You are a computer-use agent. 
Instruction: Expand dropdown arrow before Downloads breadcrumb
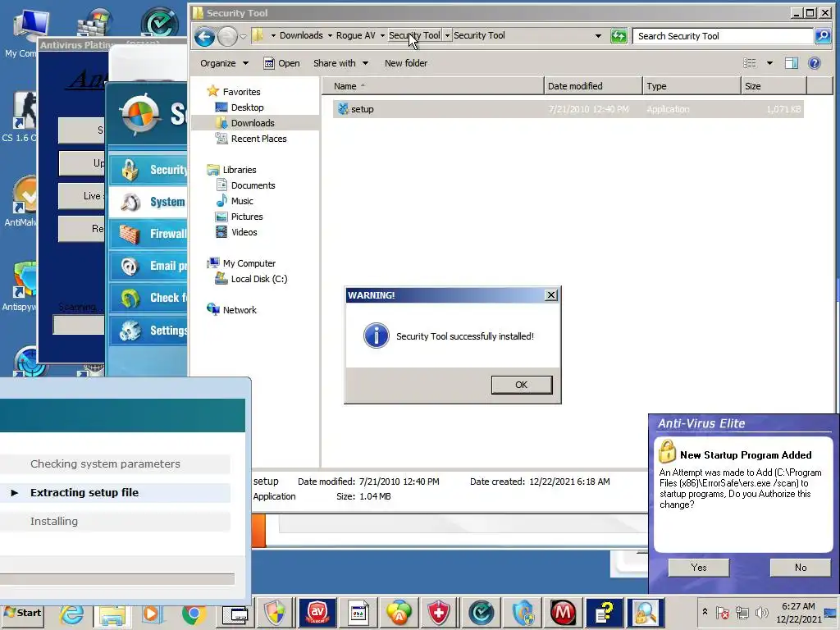[273, 36]
